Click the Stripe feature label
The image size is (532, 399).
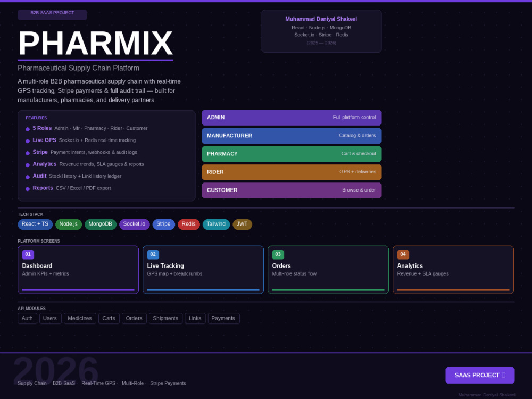[x=40, y=152]
